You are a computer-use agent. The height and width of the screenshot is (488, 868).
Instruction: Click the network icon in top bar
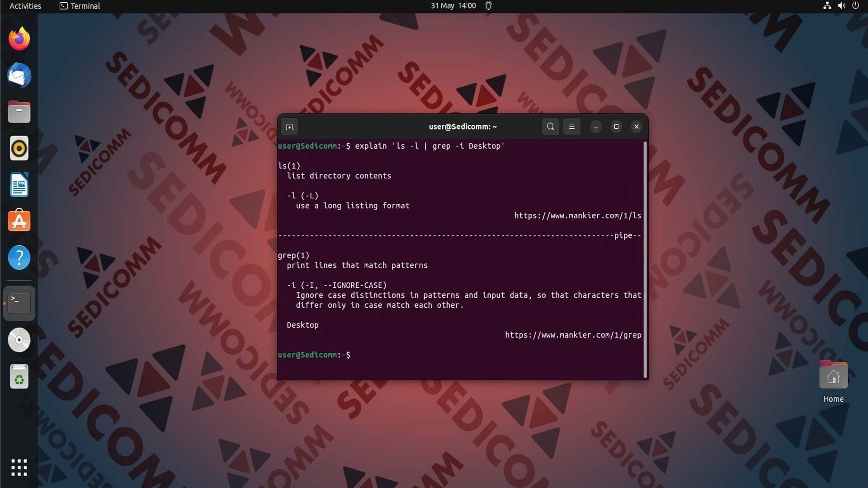pyautogui.click(x=827, y=6)
